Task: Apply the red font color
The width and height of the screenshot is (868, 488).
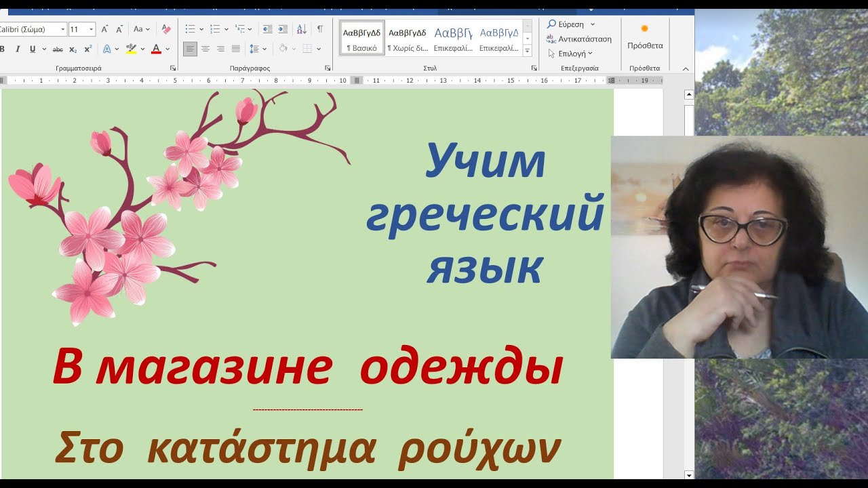Action: click(x=156, y=49)
